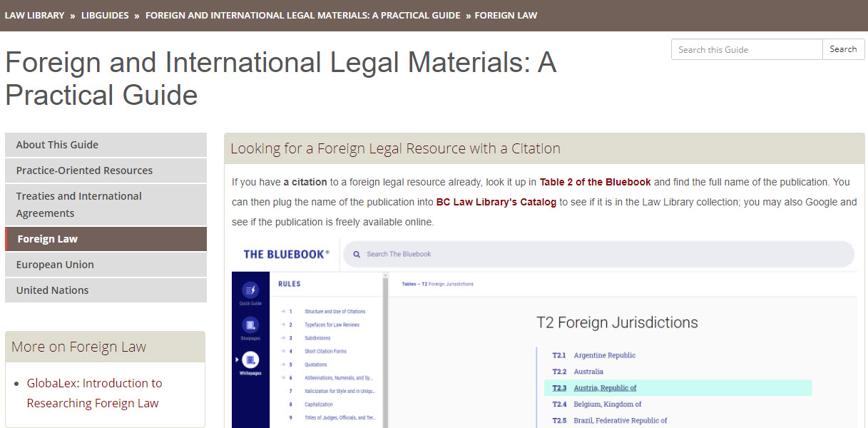The height and width of the screenshot is (428, 868).
Task: Open Treaties and International Agreements tab
Action: click(x=106, y=205)
